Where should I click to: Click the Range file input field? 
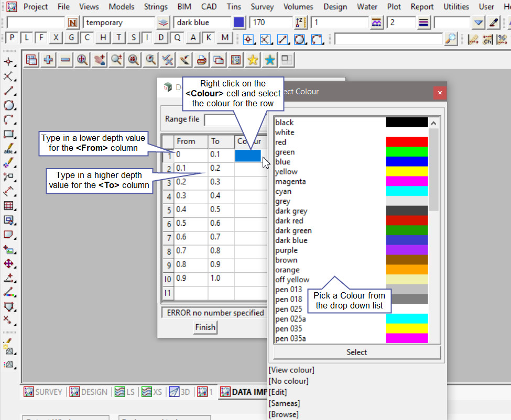click(x=220, y=119)
